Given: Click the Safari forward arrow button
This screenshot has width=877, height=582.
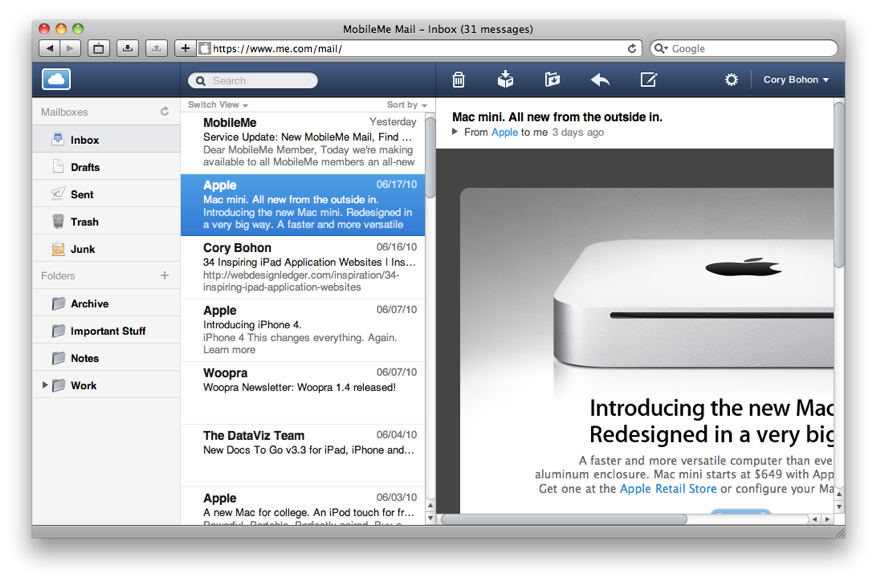Looking at the screenshot, I should click(70, 49).
